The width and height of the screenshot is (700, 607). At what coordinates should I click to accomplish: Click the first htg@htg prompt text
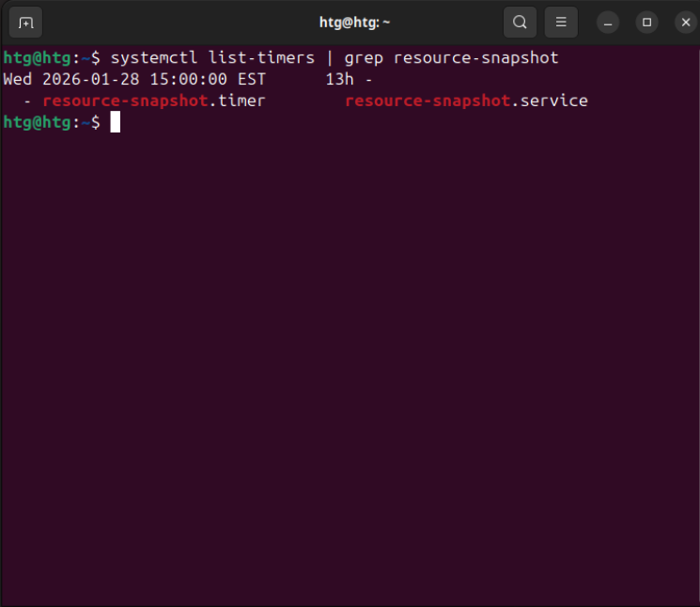point(37,58)
